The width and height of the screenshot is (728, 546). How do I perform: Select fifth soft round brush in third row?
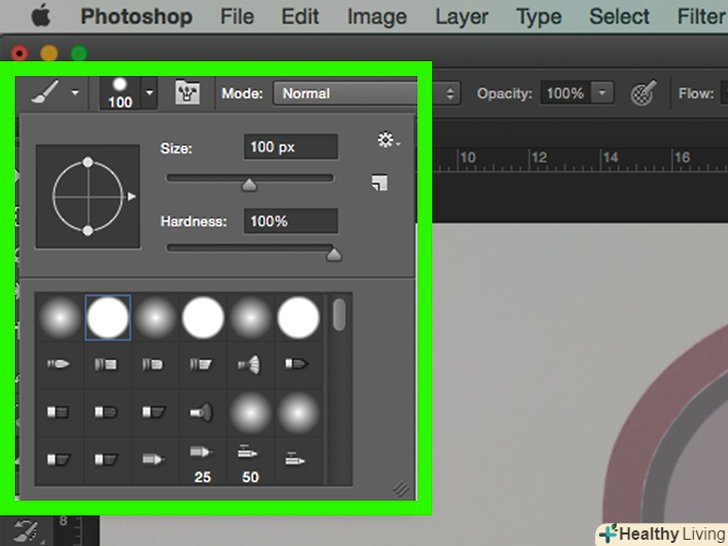click(x=250, y=412)
